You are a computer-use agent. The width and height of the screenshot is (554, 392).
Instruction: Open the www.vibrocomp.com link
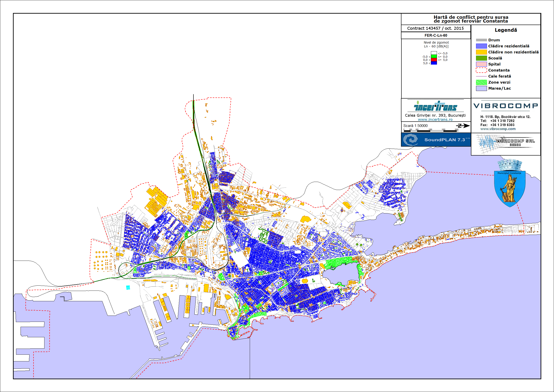coord(498,129)
